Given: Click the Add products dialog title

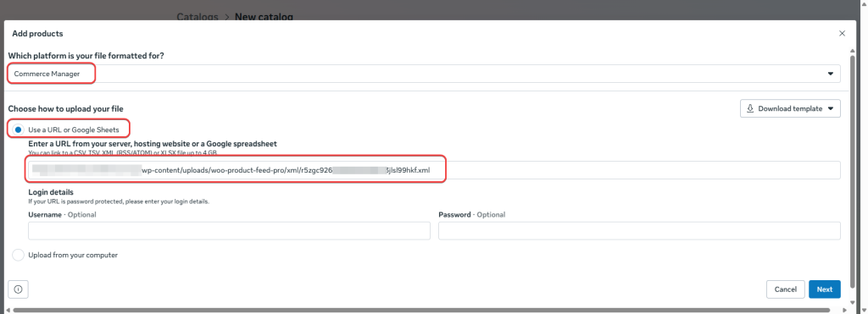Looking at the screenshot, I should pos(37,34).
